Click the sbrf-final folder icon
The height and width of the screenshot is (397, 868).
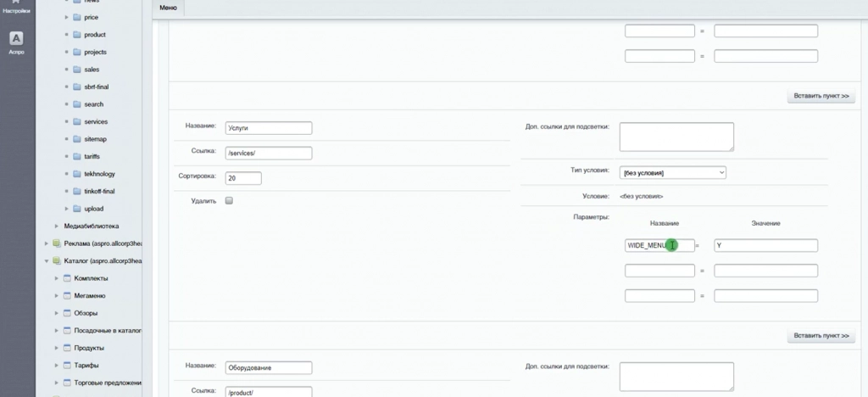(77, 87)
